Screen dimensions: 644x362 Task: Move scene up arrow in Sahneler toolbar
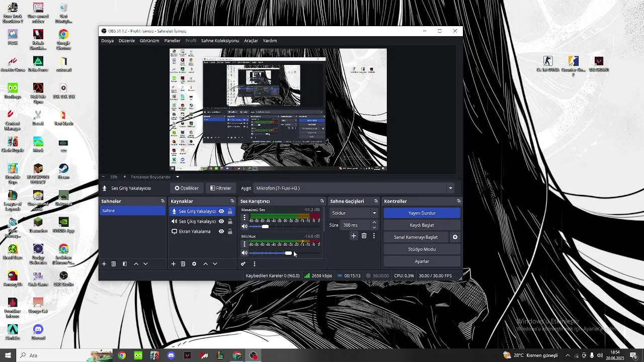pos(136,264)
